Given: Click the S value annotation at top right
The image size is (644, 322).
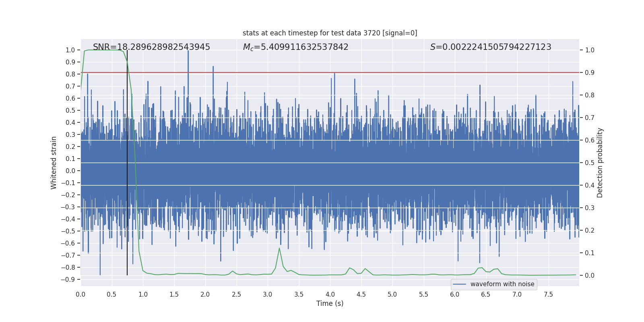Looking at the screenshot, I should [490, 47].
